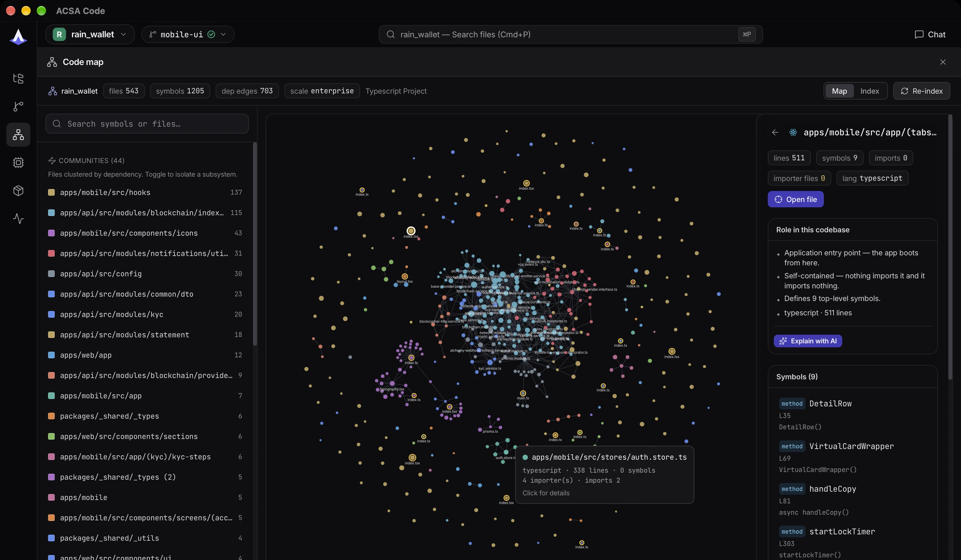Viewport: 961px width, 560px height.
Task: Open the mobile-ui branch dropdown
Action: [x=188, y=35]
